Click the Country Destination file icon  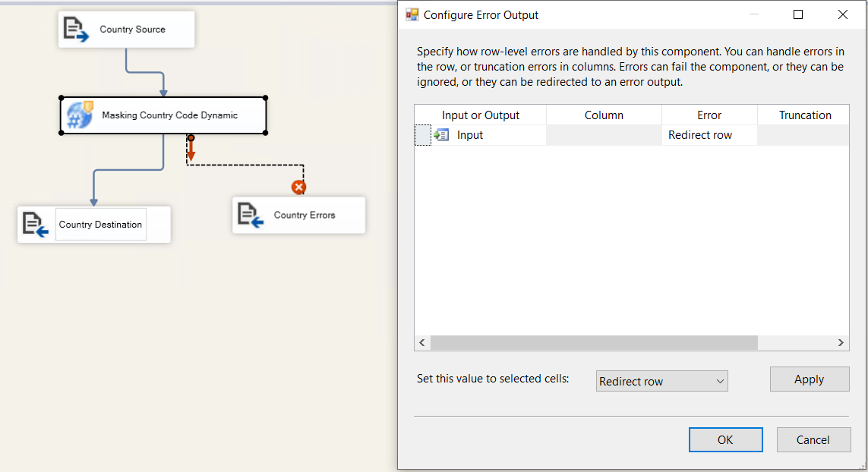click(x=36, y=225)
